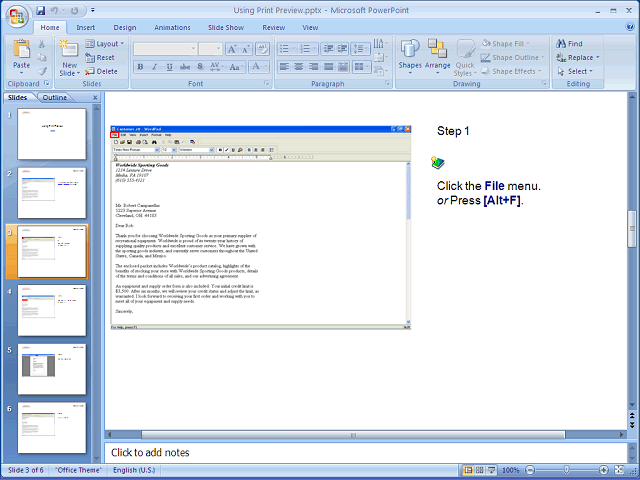Toggle Italic formatting

coord(155,67)
